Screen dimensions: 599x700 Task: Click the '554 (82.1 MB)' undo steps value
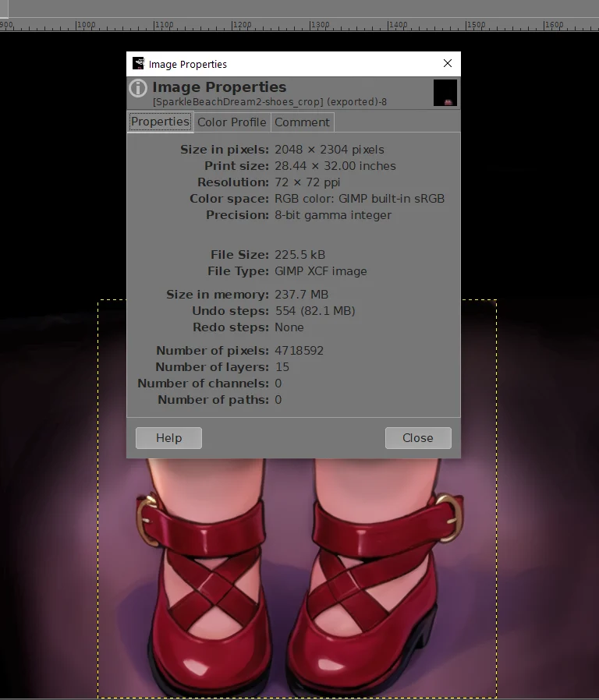click(315, 311)
